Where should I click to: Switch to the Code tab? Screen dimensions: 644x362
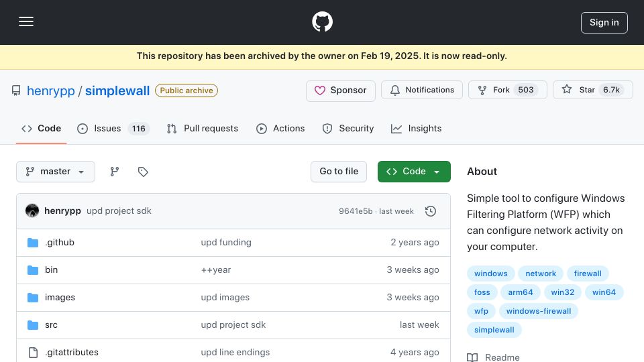[x=42, y=129]
